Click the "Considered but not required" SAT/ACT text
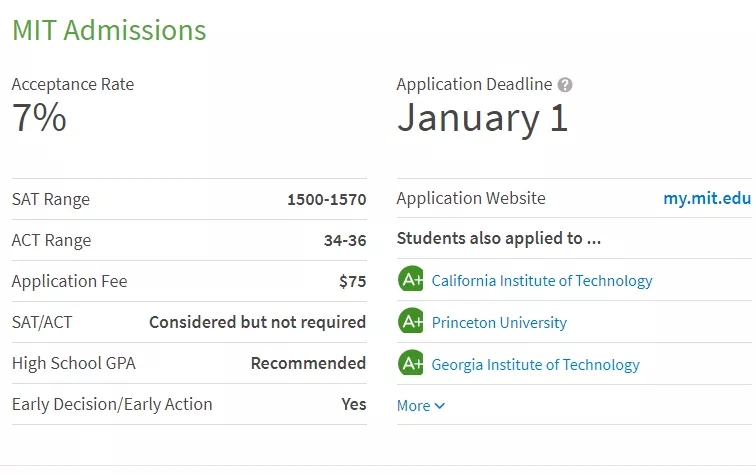The image size is (756, 475). click(x=257, y=322)
